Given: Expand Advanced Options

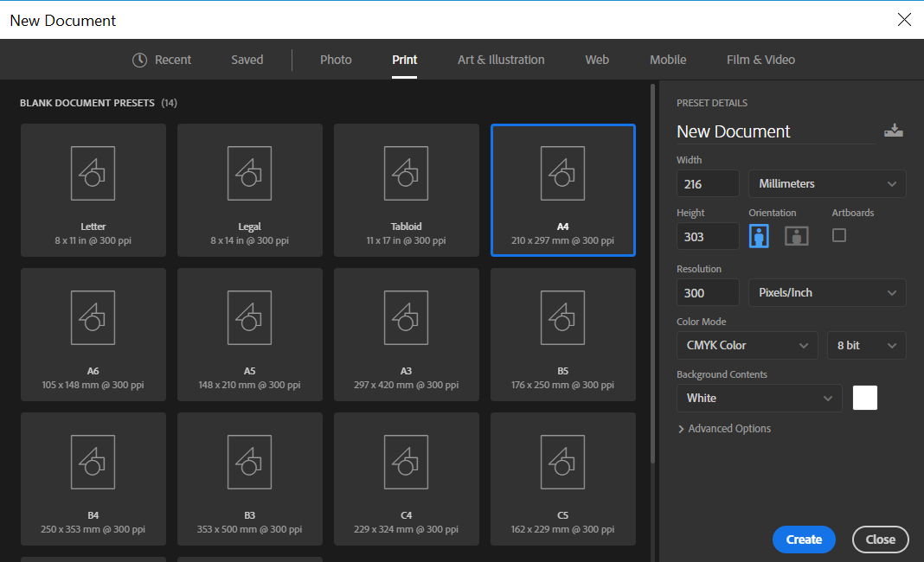Looking at the screenshot, I should pos(724,429).
